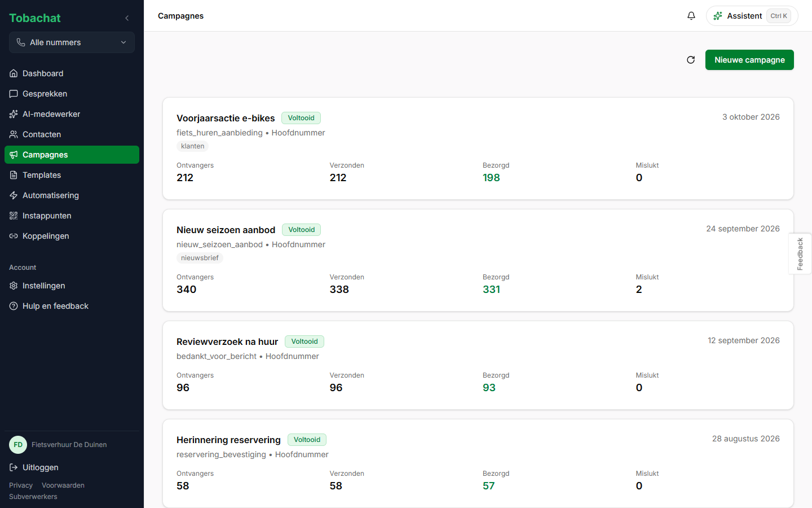The image size is (812, 508).
Task: Click the 24 september 2026 date
Action: pos(743,229)
